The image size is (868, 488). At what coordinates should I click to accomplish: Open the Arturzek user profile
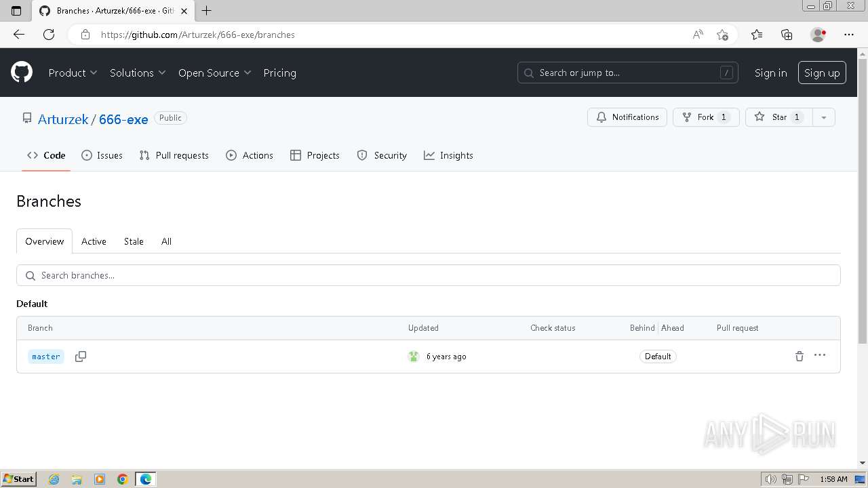tap(63, 119)
